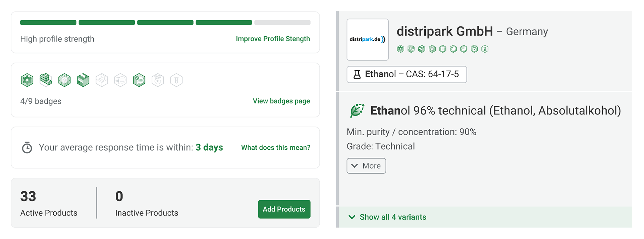Click the empty fifth profile strength segment
Viewport: 644px width, 239px height.
click(282, 22)
